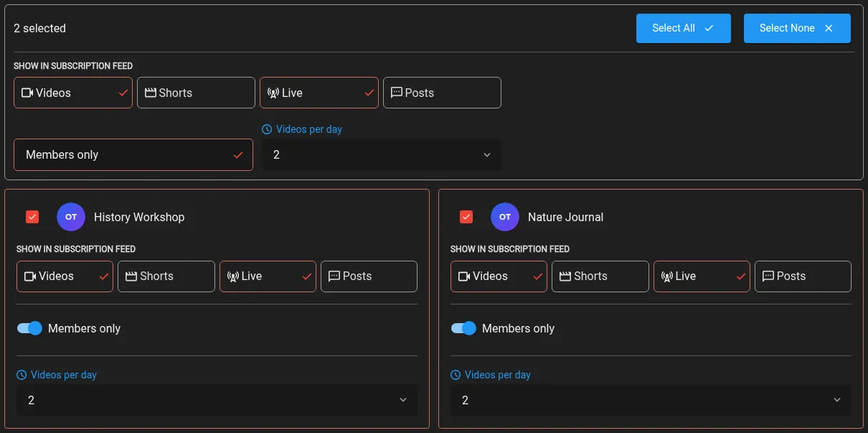Click the clock icon in History Workshop card

pyautogui.click(x=22, y=375)
